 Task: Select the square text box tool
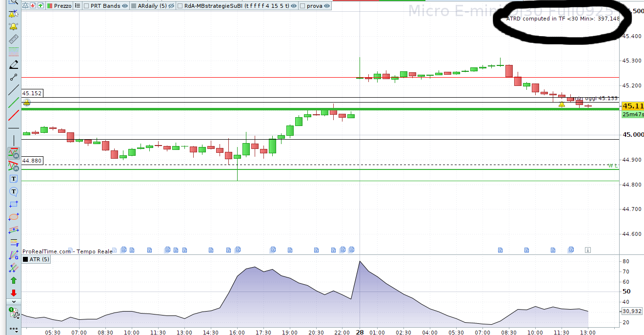click(x=13, y=179)
